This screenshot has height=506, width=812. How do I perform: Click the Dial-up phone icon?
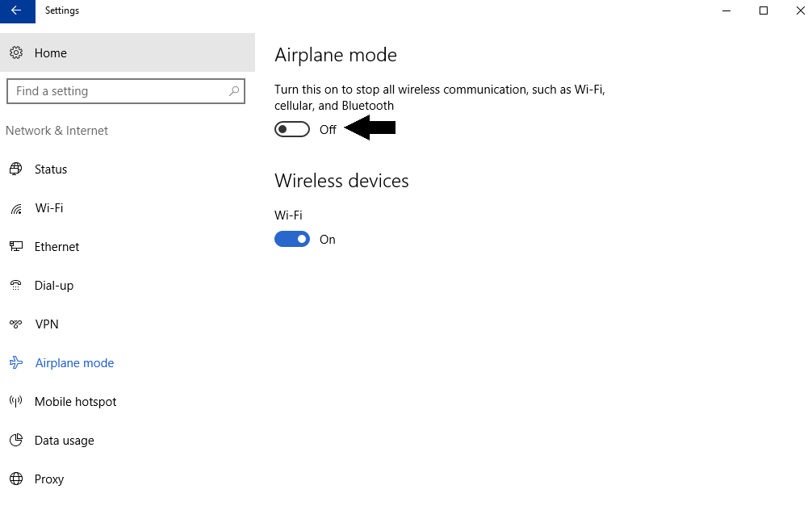click(x=16, y=286)
